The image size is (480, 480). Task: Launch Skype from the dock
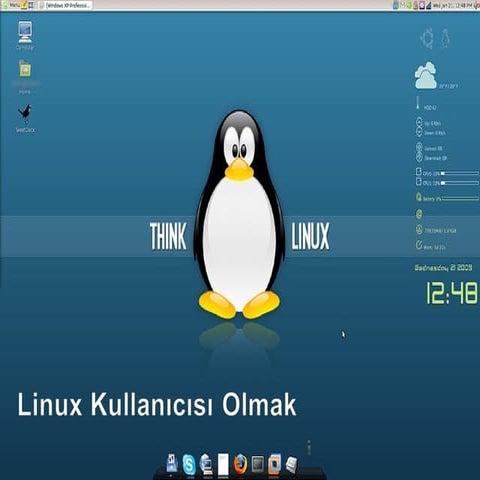tap(189, 465)
